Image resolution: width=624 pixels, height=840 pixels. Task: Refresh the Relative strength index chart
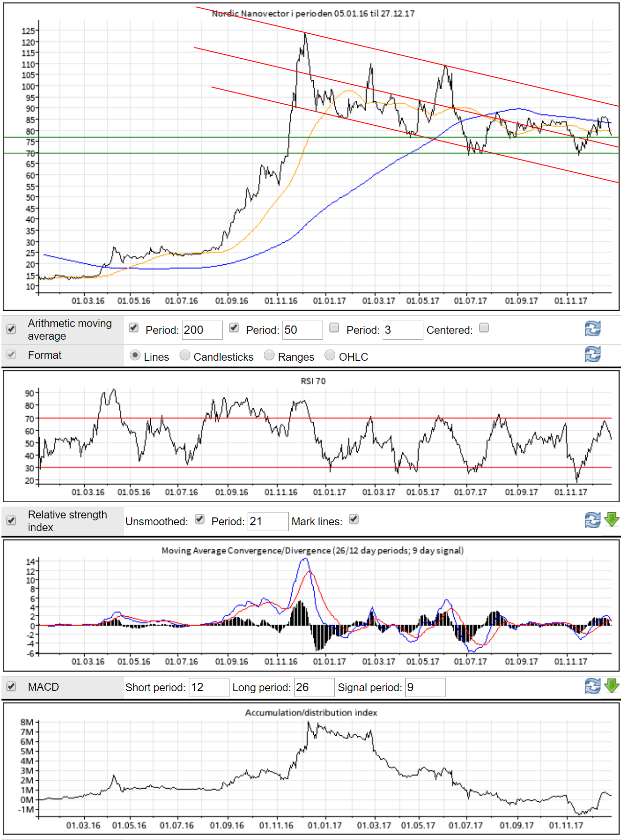593,520
